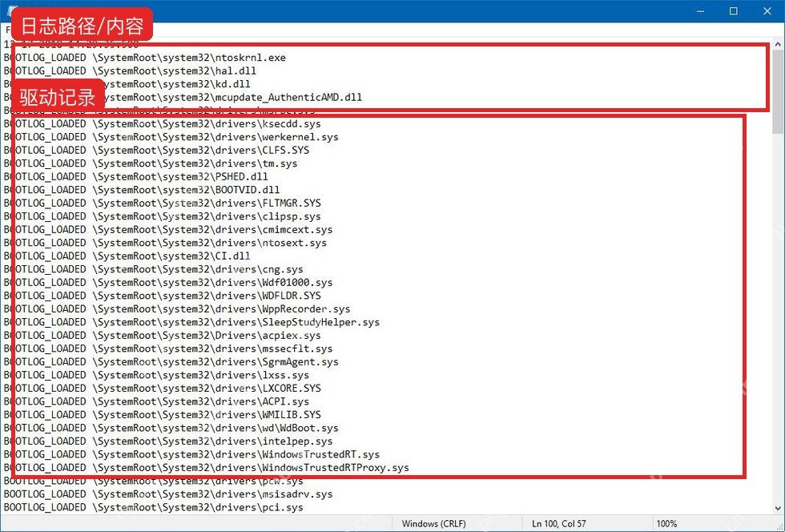Close the Notepad window
Viewport: 785px width, 532px height.
pyautogui.click(x=767, y=10)
